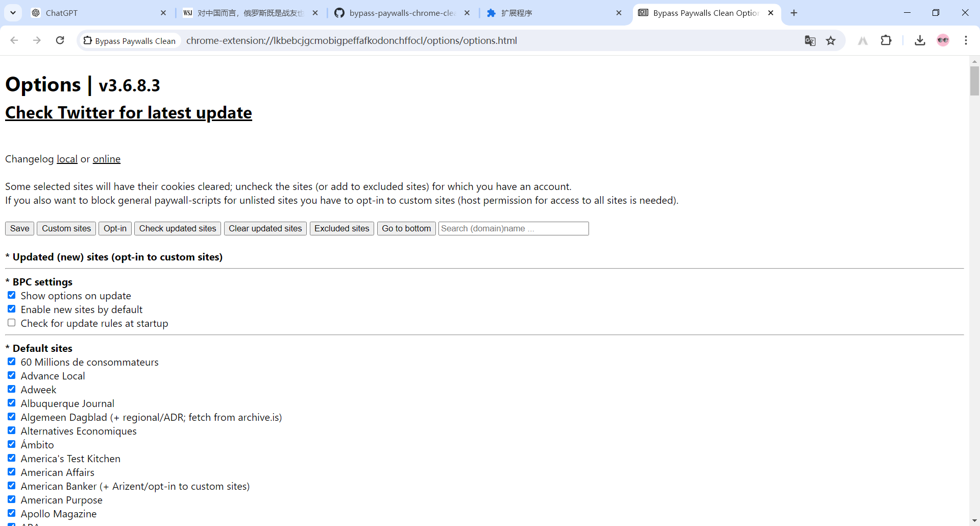Open the online changelog link
The image size is (980, 526).
point(107,159)
